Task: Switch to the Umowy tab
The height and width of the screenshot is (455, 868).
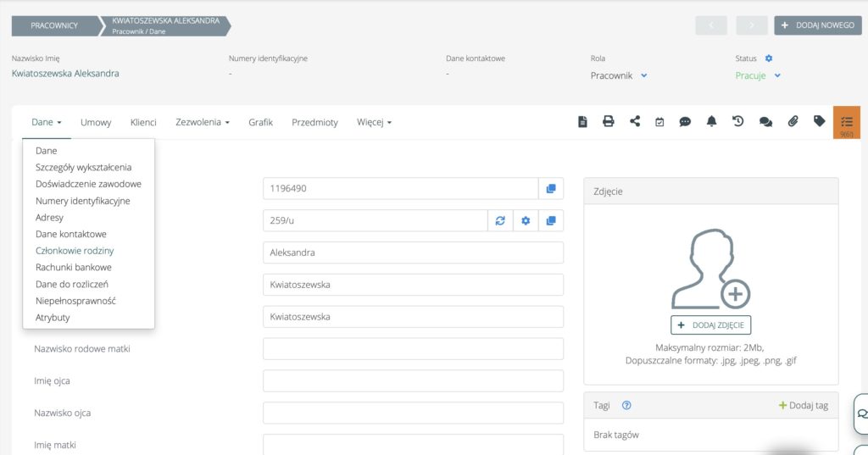Action: pos(96,122)
